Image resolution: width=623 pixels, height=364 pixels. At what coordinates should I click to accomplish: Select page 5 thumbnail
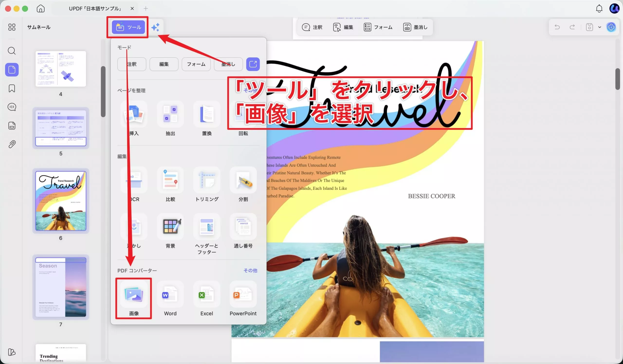pyautogui.click(x=61, y=128)
